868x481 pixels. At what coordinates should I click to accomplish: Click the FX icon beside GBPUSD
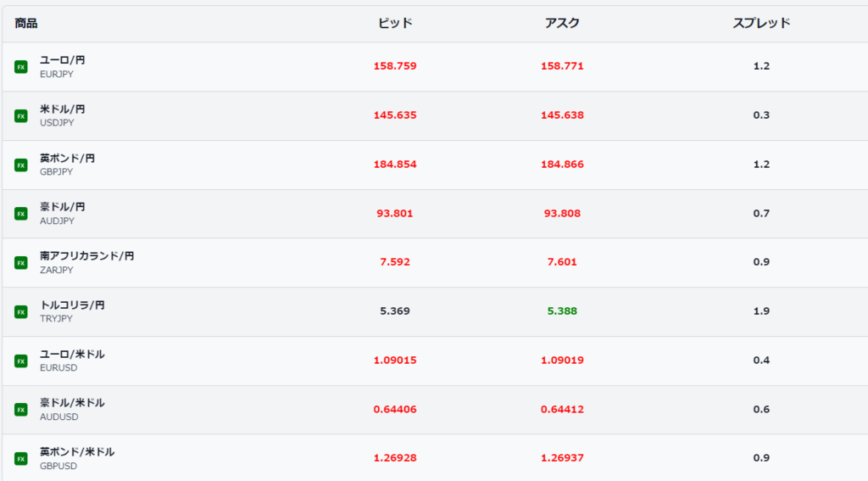click(21, 459)
